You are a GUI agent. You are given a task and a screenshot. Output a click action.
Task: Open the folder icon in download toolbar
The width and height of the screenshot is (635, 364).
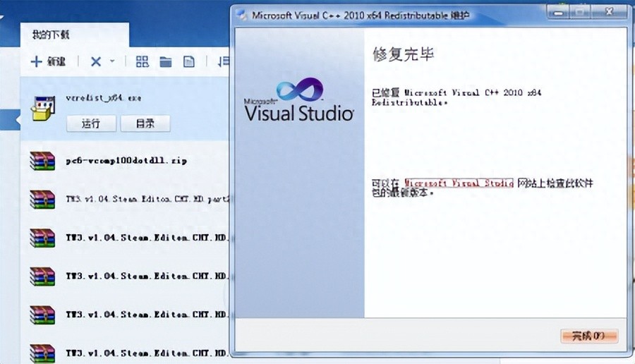(x=166, y=62)
